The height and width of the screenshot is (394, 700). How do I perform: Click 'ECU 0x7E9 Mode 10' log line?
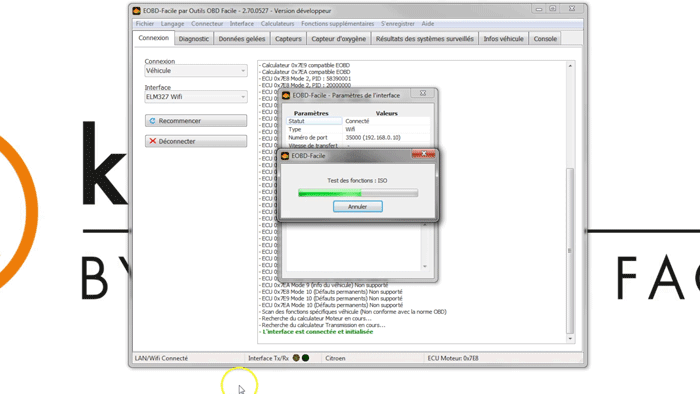pyautogui.click(x=331, y=299)
